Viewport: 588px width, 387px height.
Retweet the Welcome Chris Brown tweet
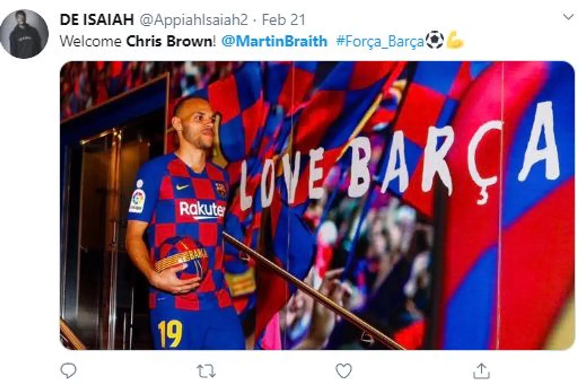coord(206,371)
